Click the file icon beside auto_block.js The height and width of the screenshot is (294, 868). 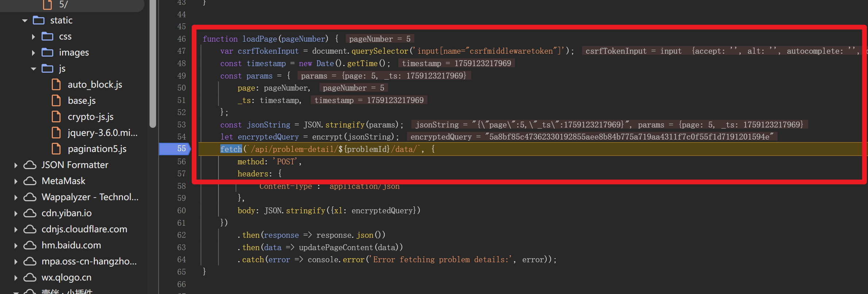pyautogui.click(x=56, y=84)
